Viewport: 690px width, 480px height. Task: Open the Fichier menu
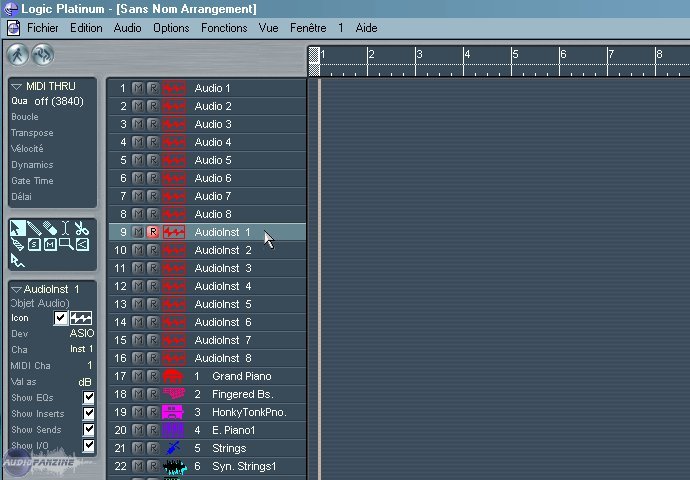pyautogui.click(x=42, y=28)
